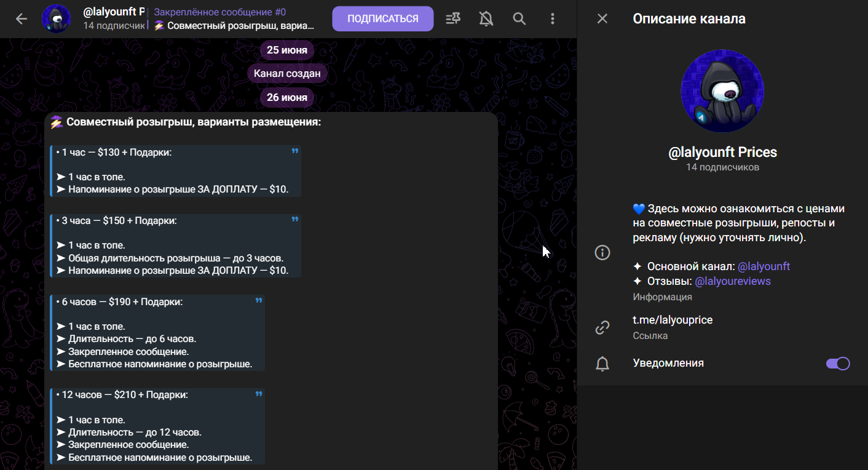Click '3 часа — $150 + Подарки' line

[116, 220]
